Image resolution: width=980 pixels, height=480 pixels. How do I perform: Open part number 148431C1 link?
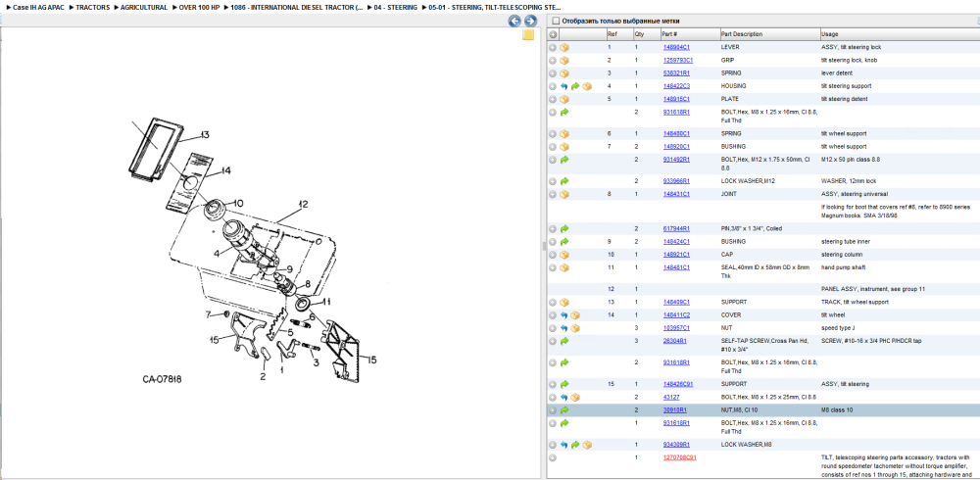click(676, 194)
